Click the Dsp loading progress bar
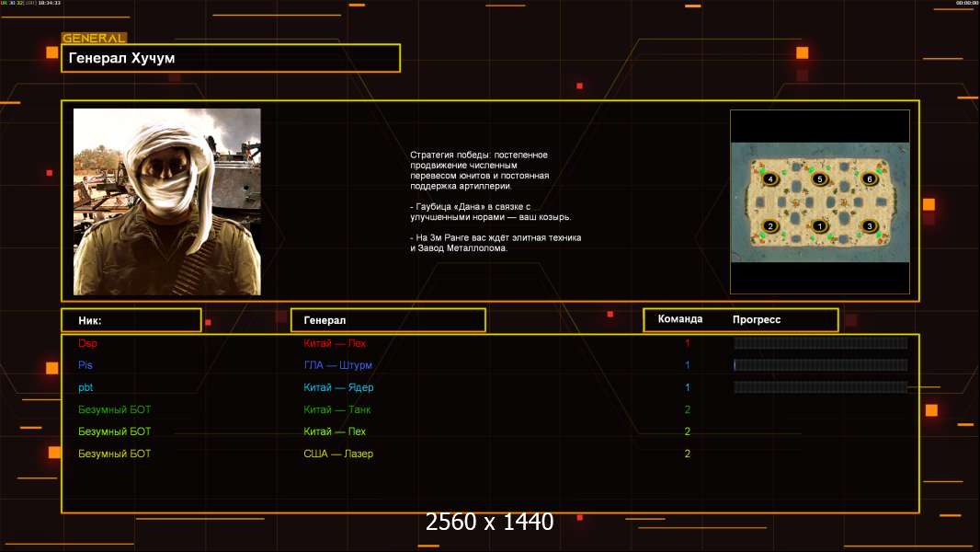 click(821, 342)
